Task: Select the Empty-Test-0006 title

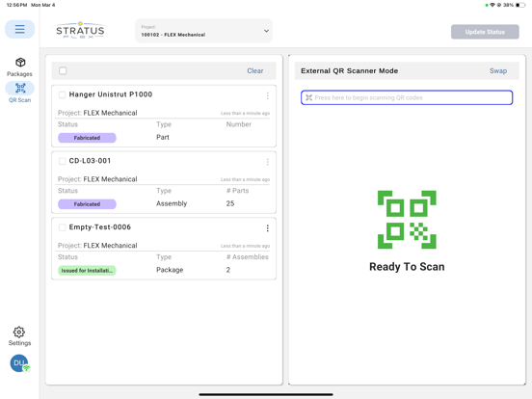Action: click(x=100, y=227)
